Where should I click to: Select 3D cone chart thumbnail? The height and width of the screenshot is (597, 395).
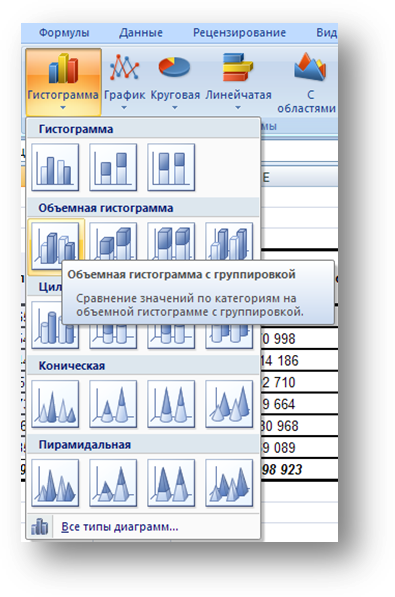click(x=229, y=404)
